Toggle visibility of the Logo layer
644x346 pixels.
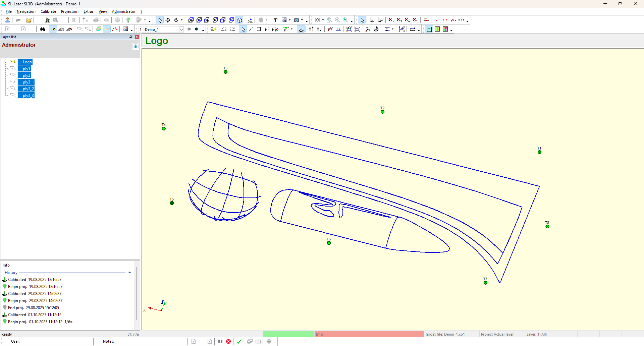[x=12, y=61]
